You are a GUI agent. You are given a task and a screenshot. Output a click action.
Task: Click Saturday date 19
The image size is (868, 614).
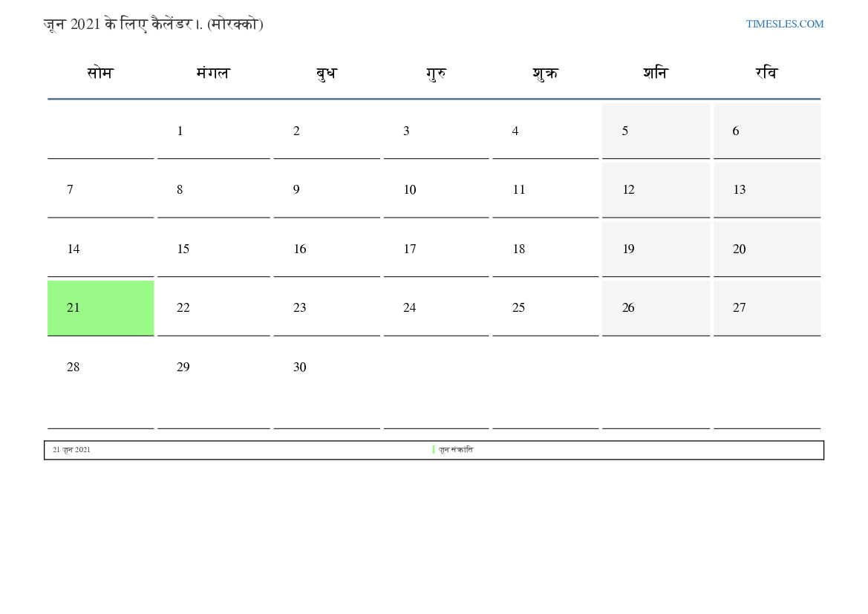point(656,249)
